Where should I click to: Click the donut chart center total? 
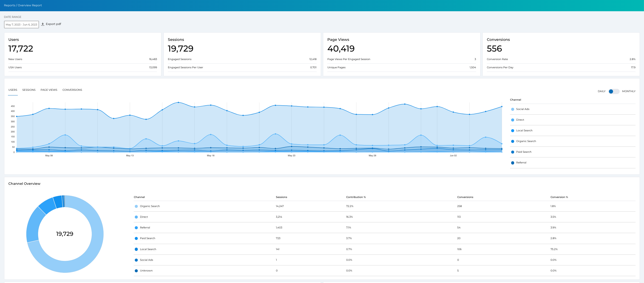65,234
